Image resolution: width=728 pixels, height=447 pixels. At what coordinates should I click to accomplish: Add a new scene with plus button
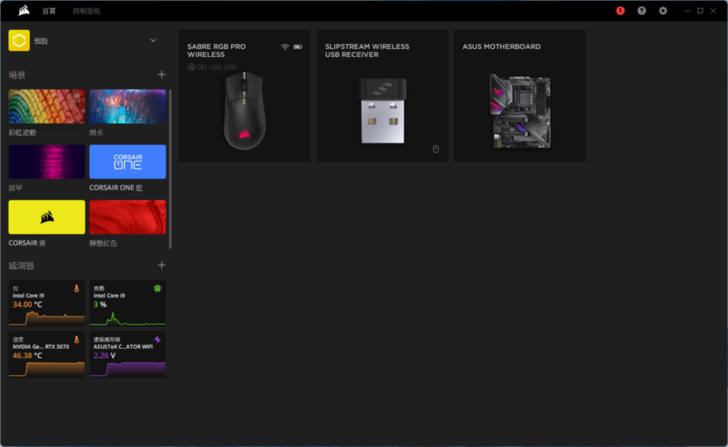point(162,75)
